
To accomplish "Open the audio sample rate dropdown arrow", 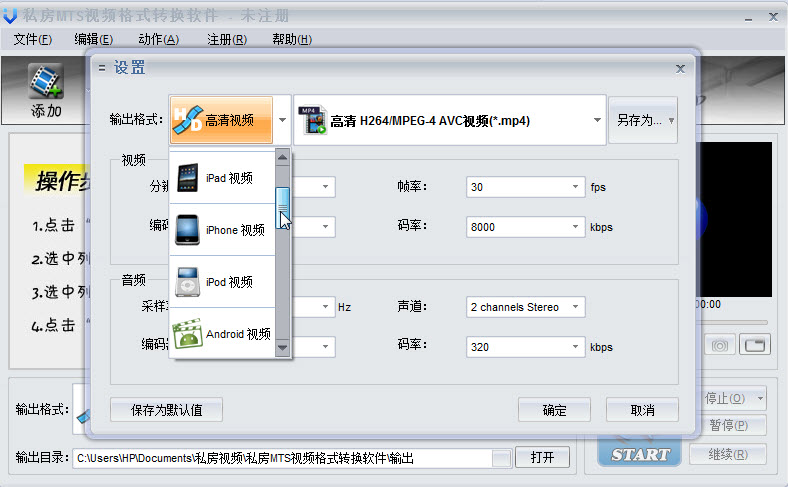I will [325, 307].
